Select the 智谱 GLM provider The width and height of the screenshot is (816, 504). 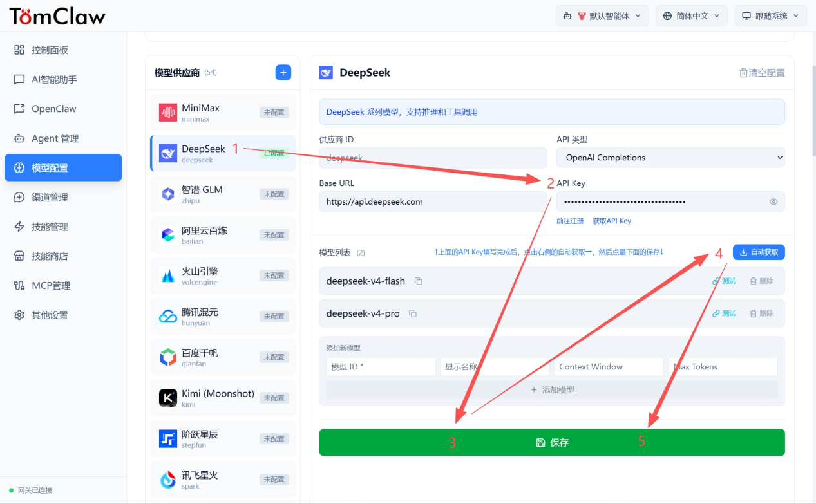pos(223,194)
